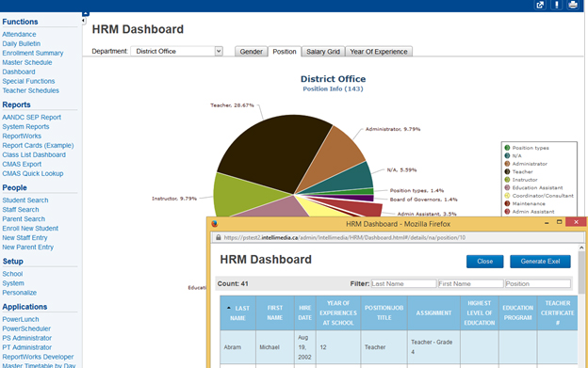Sort by Last Name column header
Viewport: 588px width, 368px height.
click(x=237, y=313)
